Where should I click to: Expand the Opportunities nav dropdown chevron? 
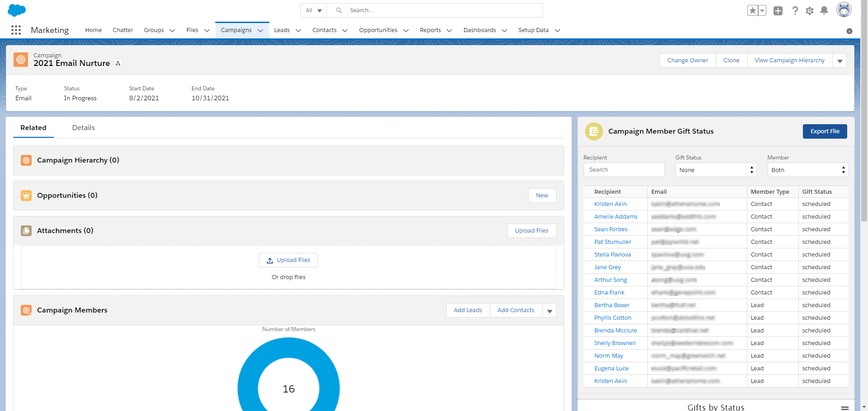pyautogui.click(x=406, y=30)
